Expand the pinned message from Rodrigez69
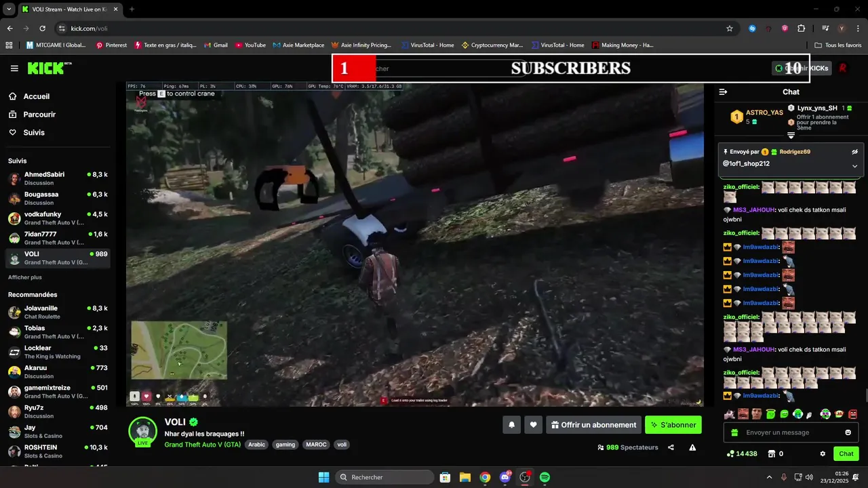This screenshot has height=488, width=868. coord(854,166)
